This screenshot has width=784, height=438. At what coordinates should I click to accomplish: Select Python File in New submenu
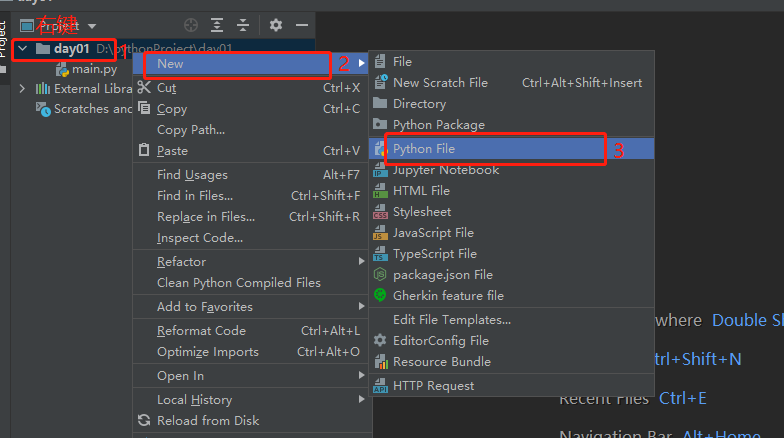pyautogui.click(x=512, y=149)
